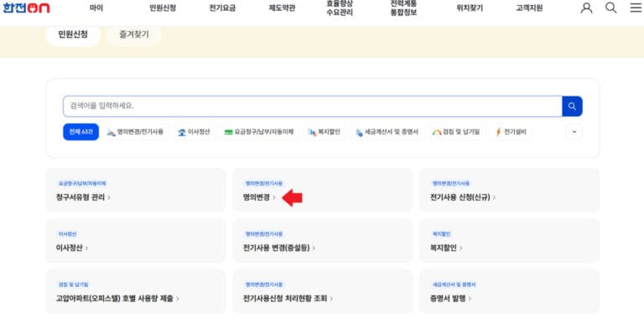Open 복지할인 service card

[x=509, y=241]
